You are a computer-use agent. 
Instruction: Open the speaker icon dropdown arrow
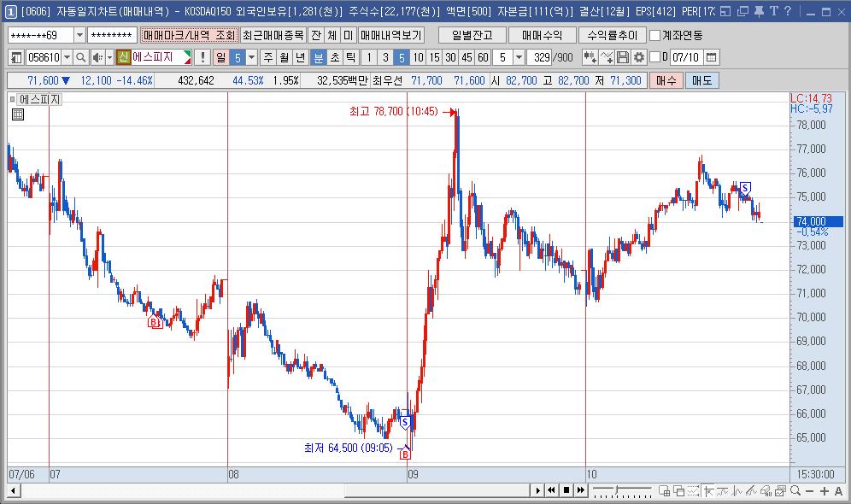pos(109,57)
